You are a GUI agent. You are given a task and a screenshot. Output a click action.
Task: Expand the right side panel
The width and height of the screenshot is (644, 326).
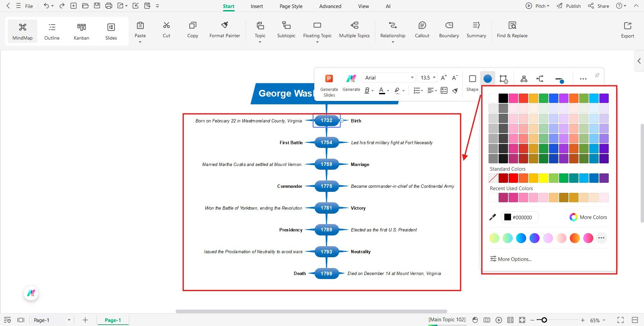[639, 61]
